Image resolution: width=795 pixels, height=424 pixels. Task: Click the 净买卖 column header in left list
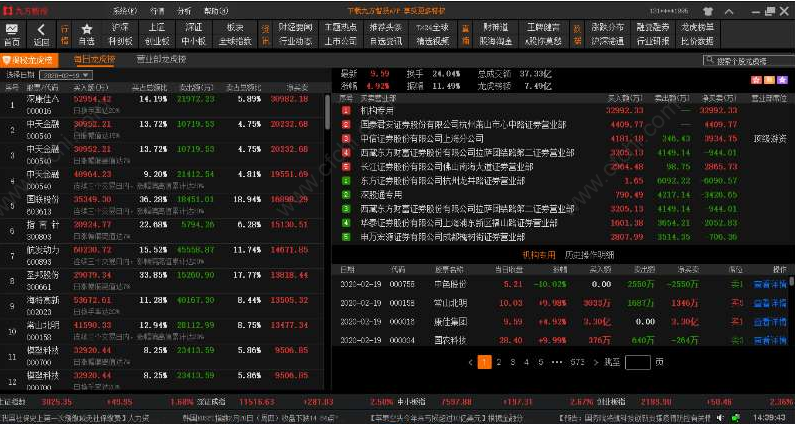coord(298,87)
